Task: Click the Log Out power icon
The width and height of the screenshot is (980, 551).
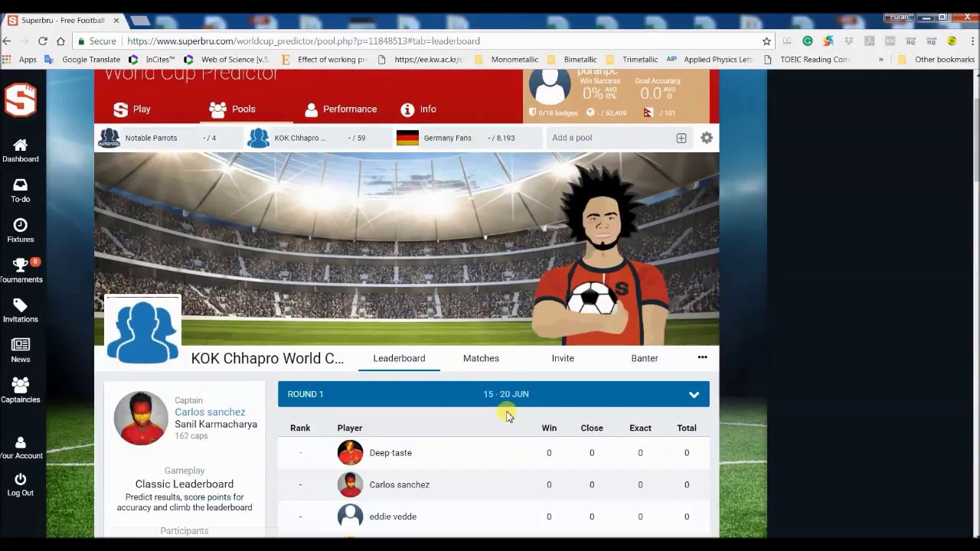Action: click(21, 479)
